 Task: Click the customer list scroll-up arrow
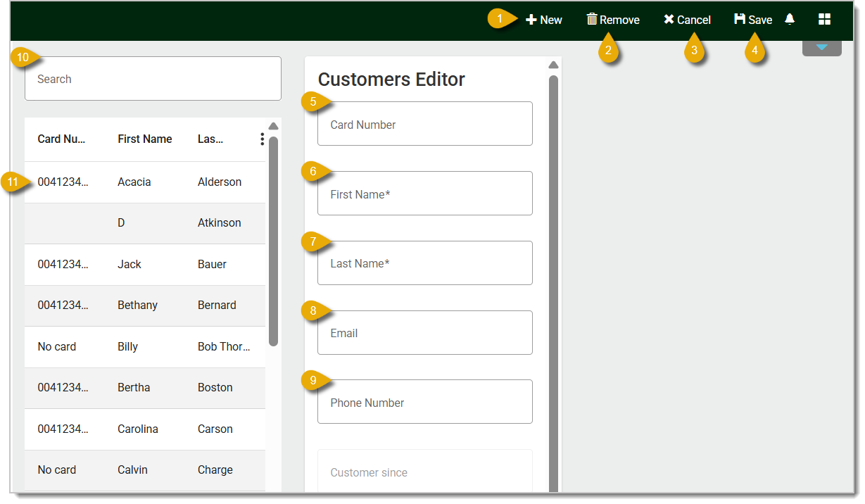tap(274, 126)
